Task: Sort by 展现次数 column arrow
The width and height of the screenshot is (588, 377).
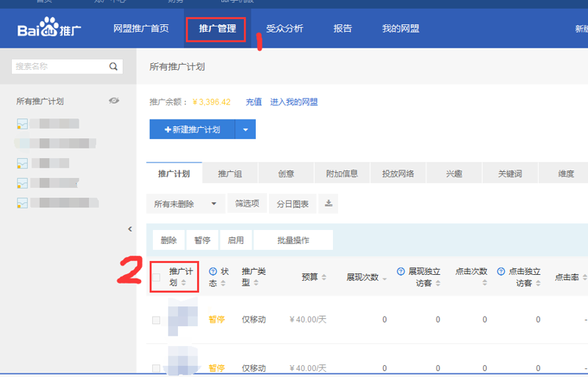Action: pyautogui.click(x=384, y=279)
